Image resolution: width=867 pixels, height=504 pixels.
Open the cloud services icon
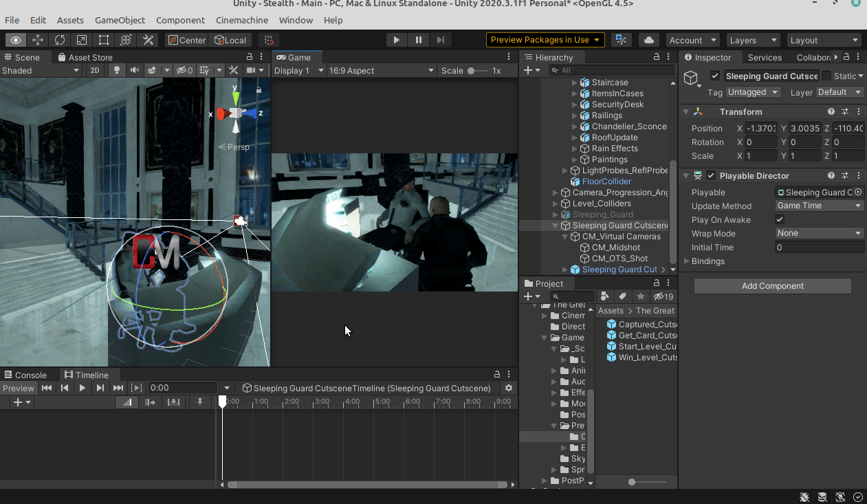pos(648,40)
